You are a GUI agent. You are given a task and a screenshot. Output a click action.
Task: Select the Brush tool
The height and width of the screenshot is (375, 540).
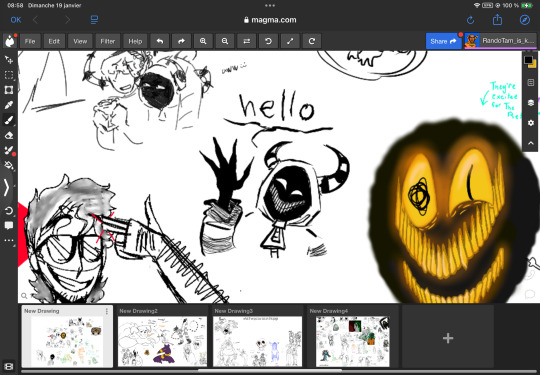click(x=9, y=120)
